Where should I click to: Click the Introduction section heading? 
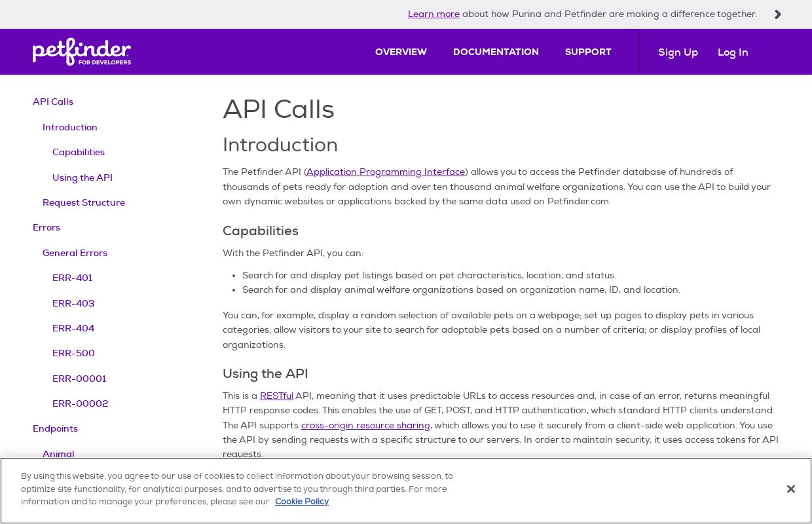pyautogui.click(x=280, y=145)
